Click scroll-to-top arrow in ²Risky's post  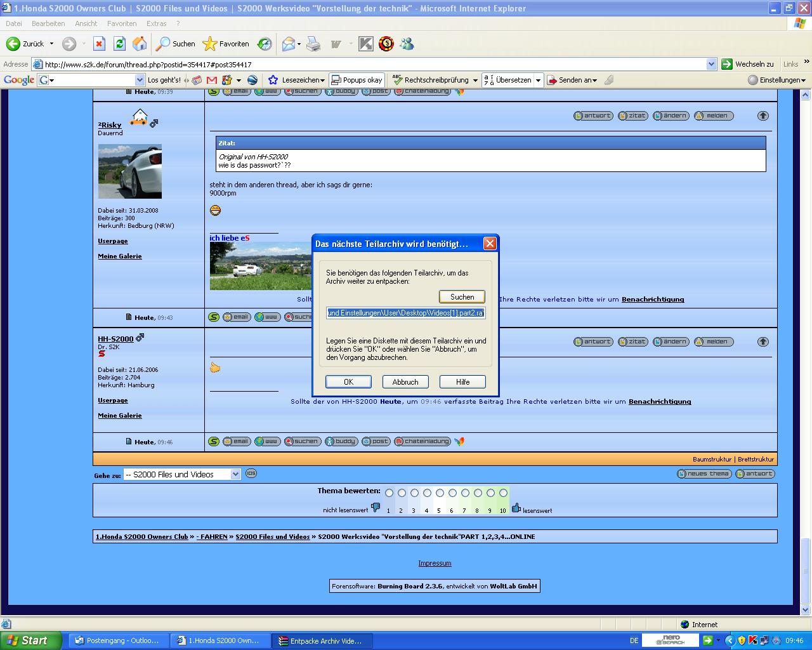763,116
